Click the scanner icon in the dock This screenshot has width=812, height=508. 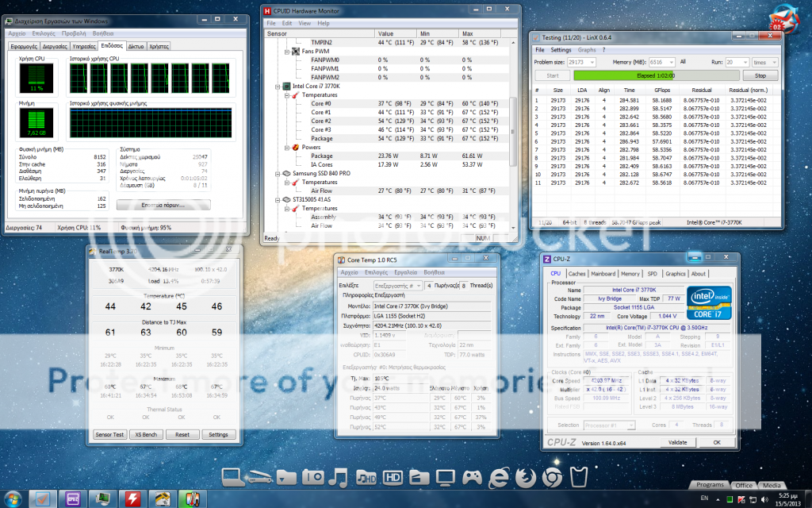(259, 479)
